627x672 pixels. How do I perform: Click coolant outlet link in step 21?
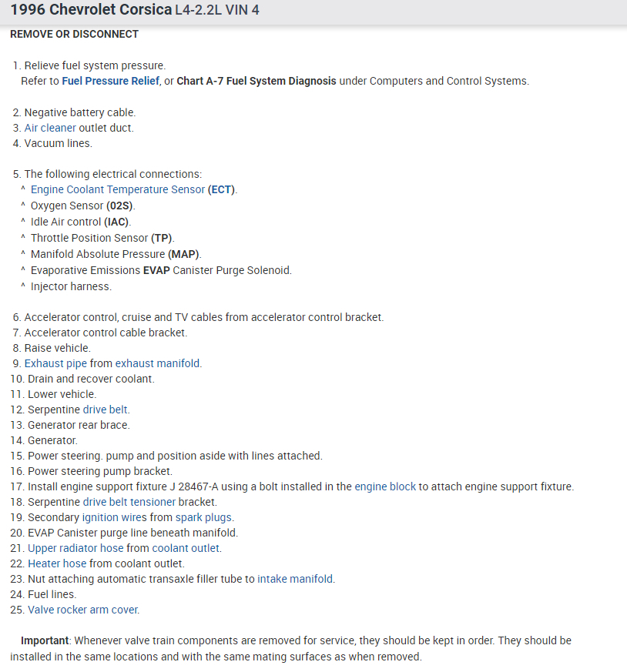(x=186, y=548)
